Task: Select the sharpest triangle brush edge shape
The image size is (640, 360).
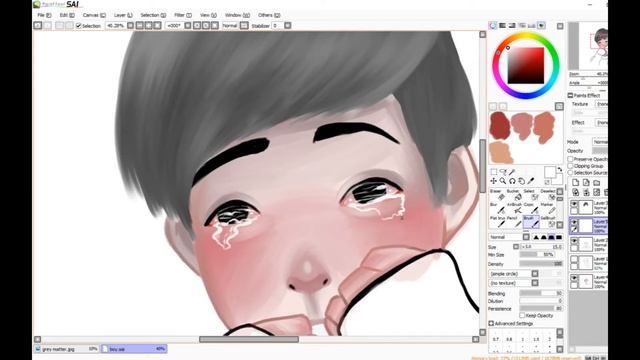Action: [536, 237]
